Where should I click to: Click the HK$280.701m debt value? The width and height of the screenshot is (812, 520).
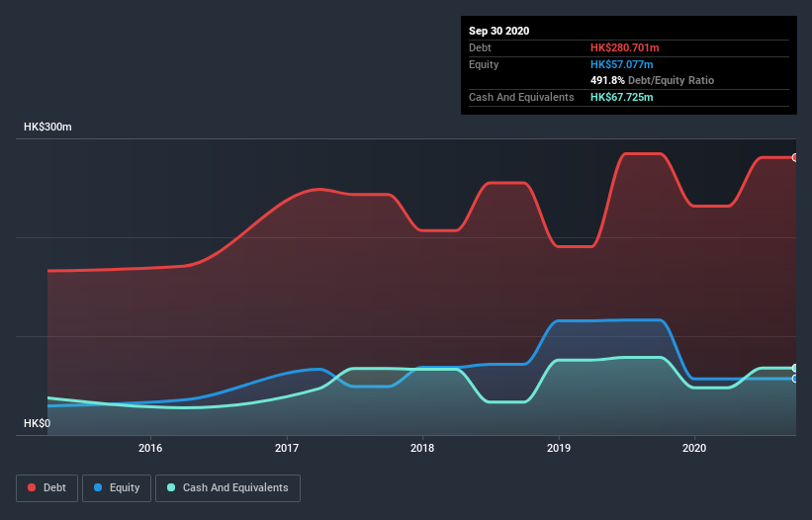tap(624, 47)
